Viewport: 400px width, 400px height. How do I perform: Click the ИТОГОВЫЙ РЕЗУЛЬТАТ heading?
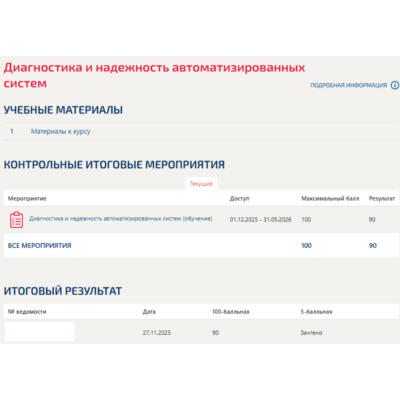(x=63, y=291)
